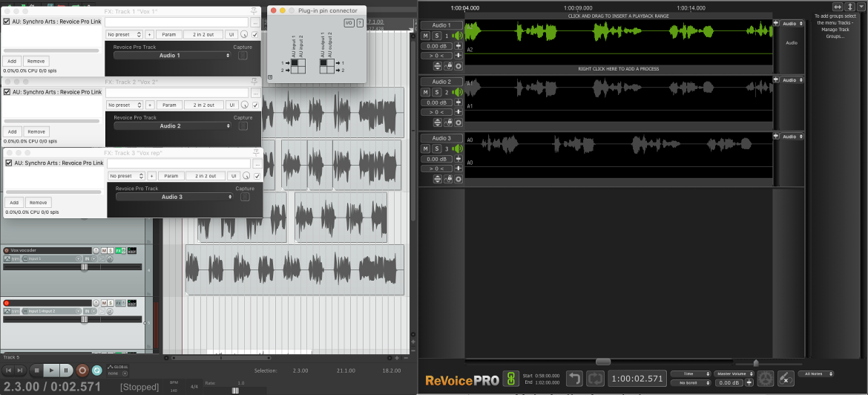Screen dimensions: 868x395
Task: Click Add button in Vox 1 FX window
Action: pos(12,61)
